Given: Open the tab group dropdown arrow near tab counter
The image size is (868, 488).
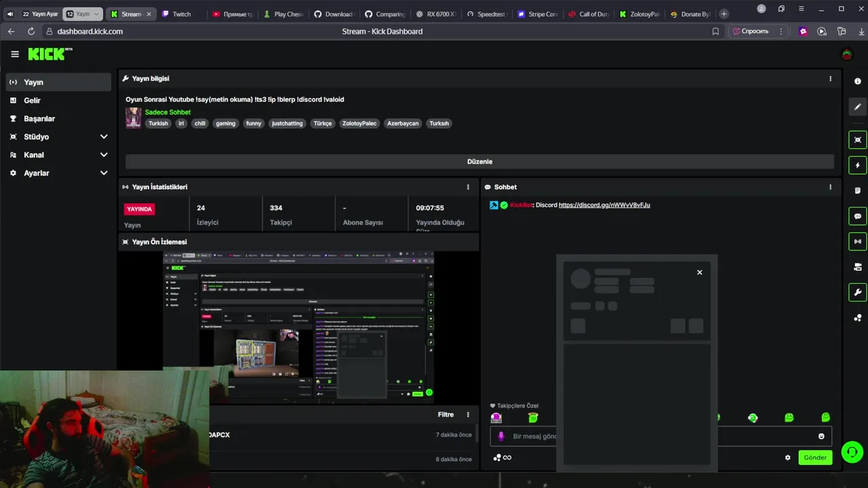Looking at the screenshot, I should click(x=96, y=14).
